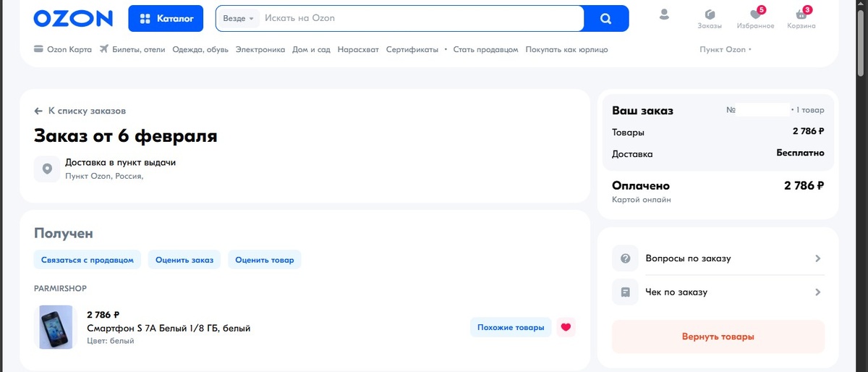This screenshot has width=868, height=372.
Task: Open Чек по заказу row
Action: 718,292
